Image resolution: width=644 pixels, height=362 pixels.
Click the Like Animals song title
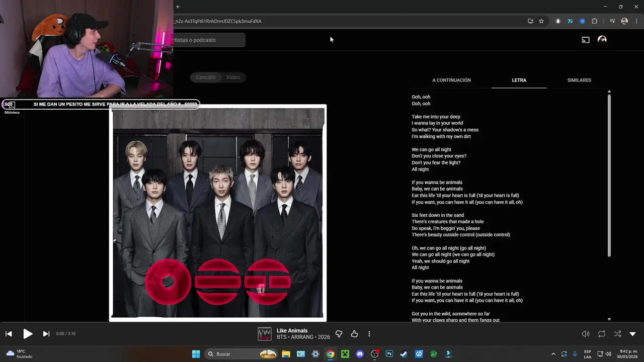[292, 331]
